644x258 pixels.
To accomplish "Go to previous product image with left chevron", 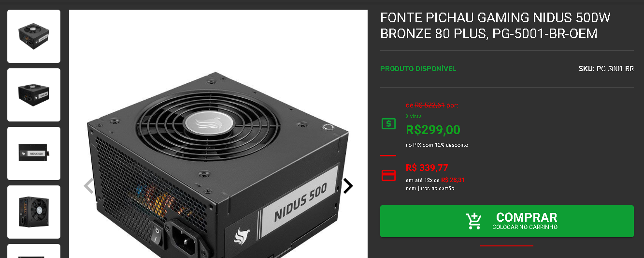I will (x=88, y=186).
